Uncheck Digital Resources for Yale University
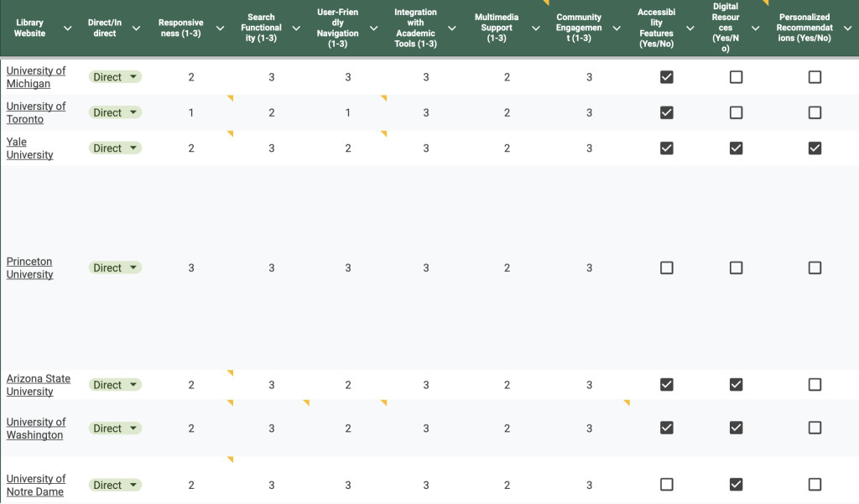 coord(737,148)
